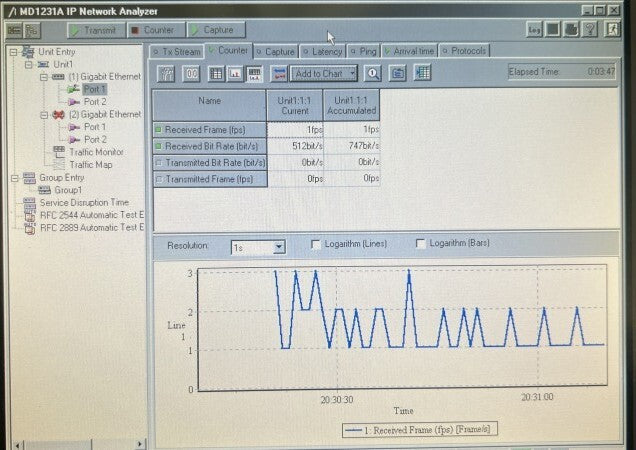
Task: Click the black square stop icon beside Log
Action: [552, 30]
